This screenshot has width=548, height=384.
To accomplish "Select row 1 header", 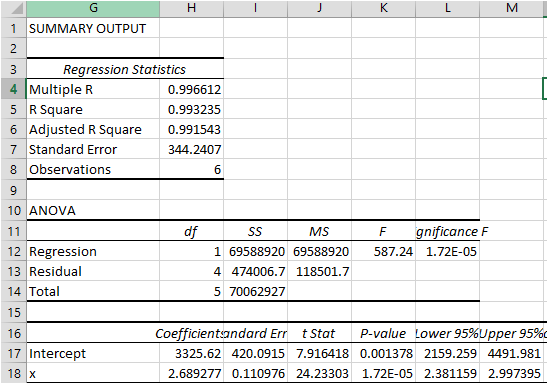I will (14, 28).
